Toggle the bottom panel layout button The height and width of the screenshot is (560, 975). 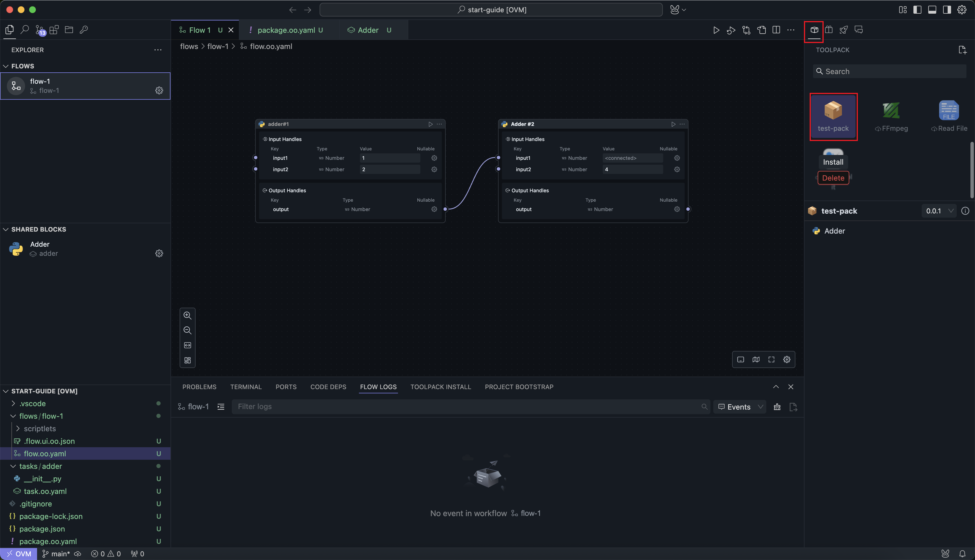[932, 10]
